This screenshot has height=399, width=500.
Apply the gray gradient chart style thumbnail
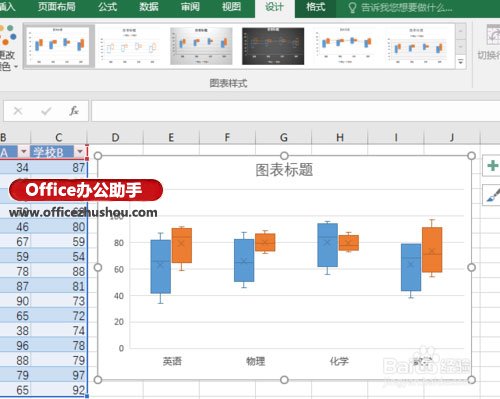(201, 46)
